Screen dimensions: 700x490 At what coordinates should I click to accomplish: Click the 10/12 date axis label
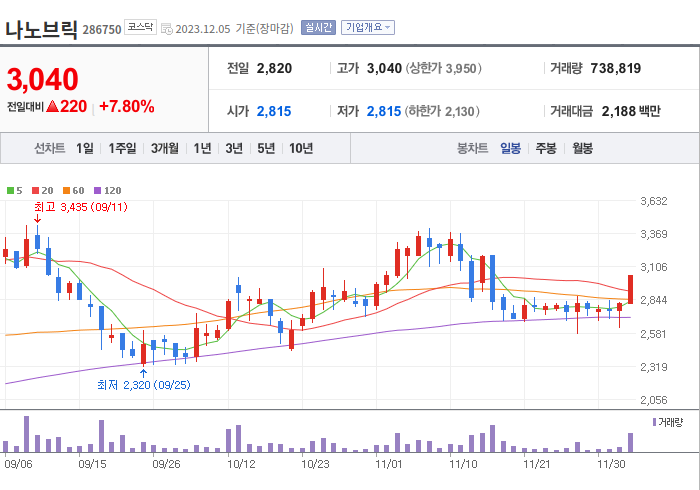point(241,464)
